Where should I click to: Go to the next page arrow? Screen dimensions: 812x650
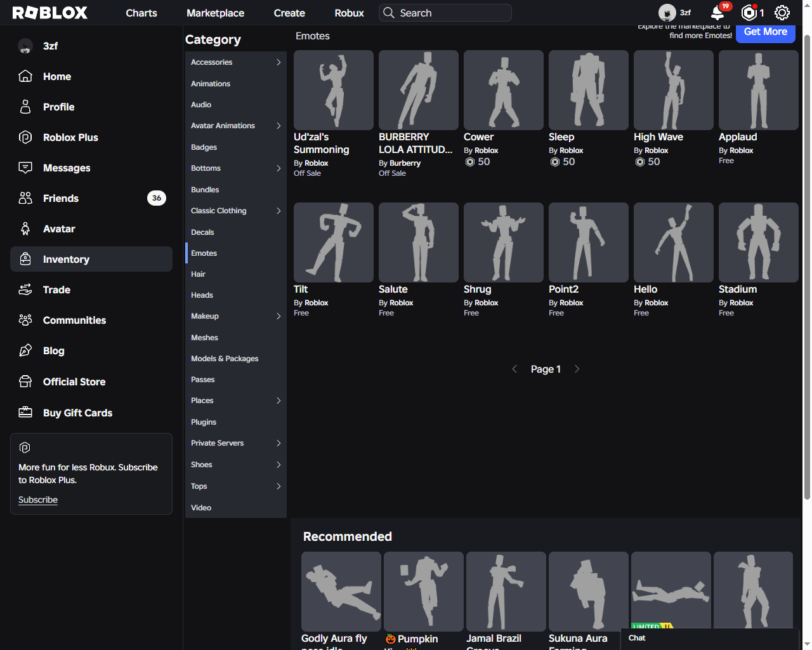pos(577,369)
